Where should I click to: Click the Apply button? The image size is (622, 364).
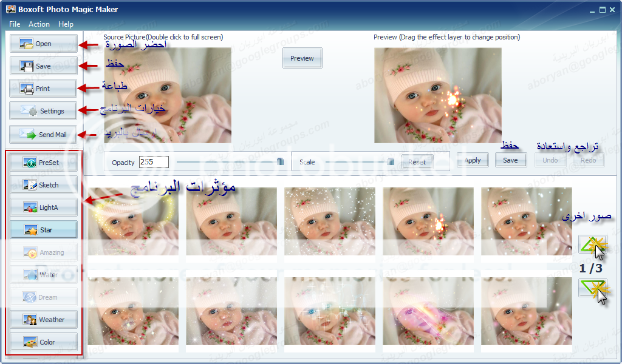tap(473, 161)
